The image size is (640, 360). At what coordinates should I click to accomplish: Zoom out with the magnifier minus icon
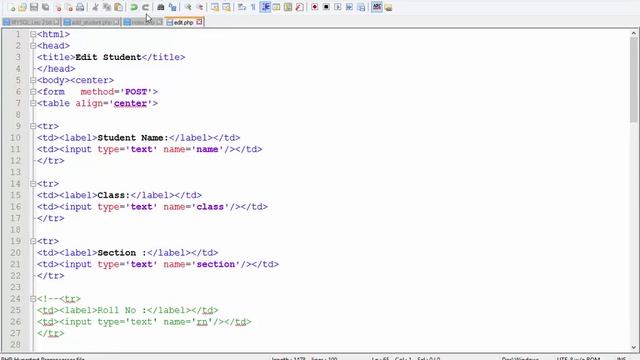200,7
